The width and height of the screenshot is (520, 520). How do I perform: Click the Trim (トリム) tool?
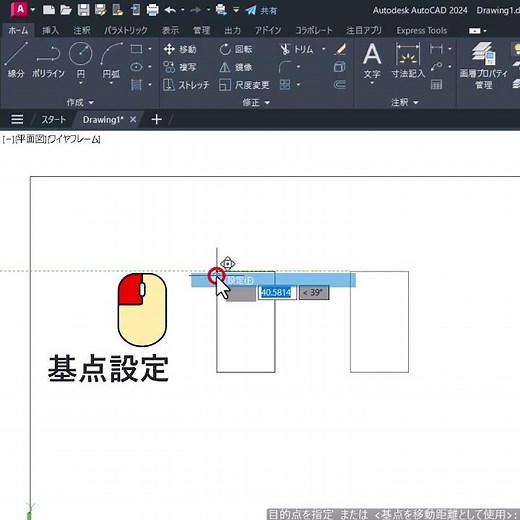pos(297,49)
